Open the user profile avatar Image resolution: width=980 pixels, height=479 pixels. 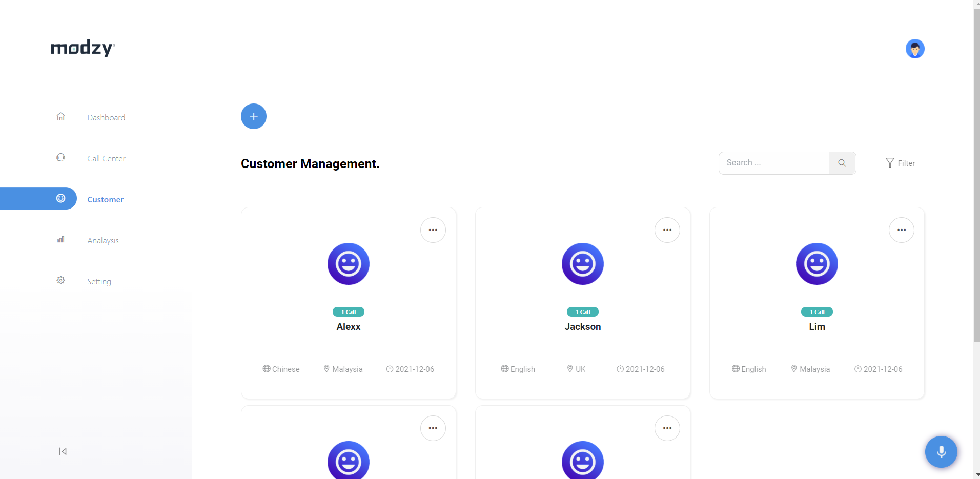pos(915,49)
